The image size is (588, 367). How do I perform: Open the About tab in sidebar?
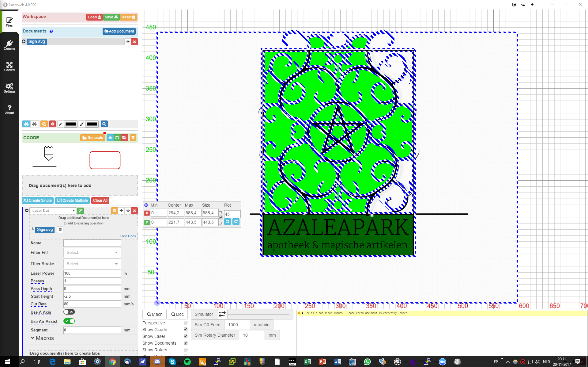coord(9,109)
